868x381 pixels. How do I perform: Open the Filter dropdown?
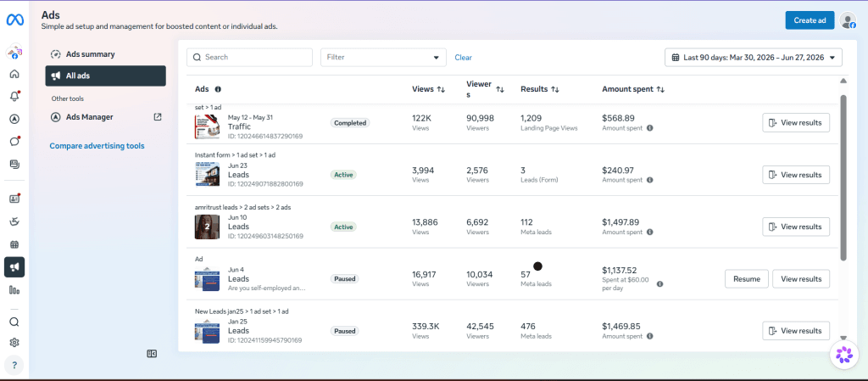click(x=383, y=57)
